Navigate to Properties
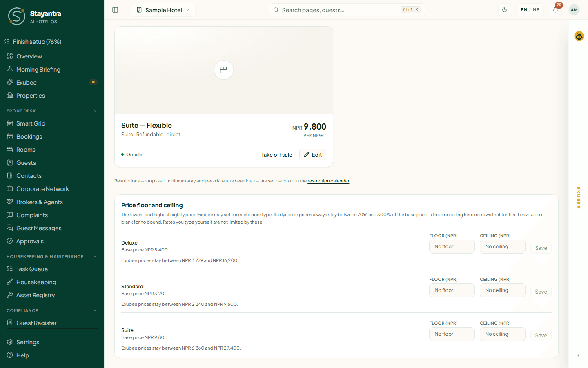Image resolution: width=588 pixels, height=368 pixels. pos(52,96)
